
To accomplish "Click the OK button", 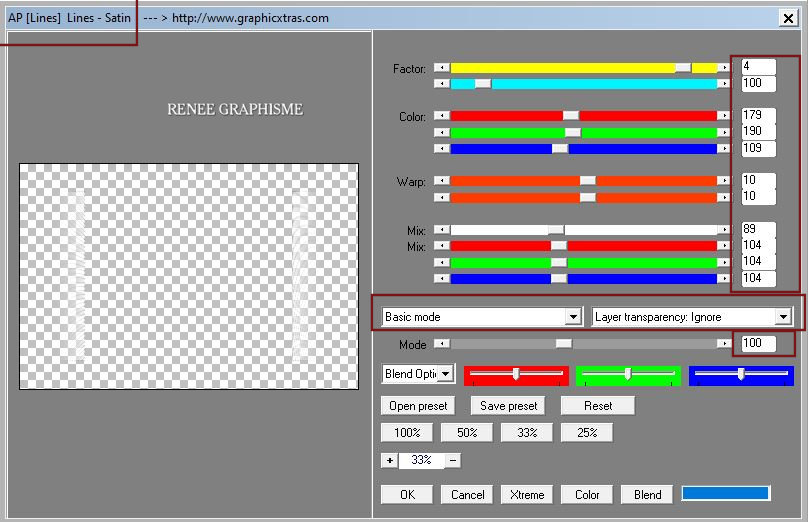I will pos(407,495).
